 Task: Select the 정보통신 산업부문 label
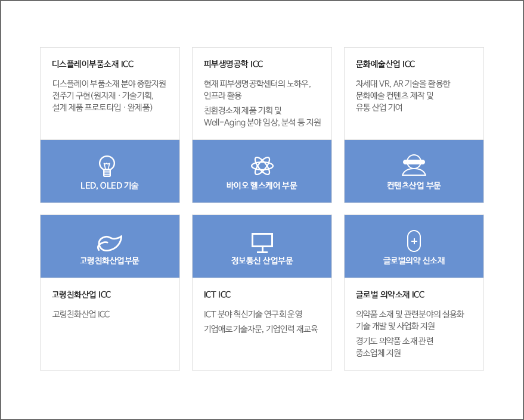pos(262,260)
